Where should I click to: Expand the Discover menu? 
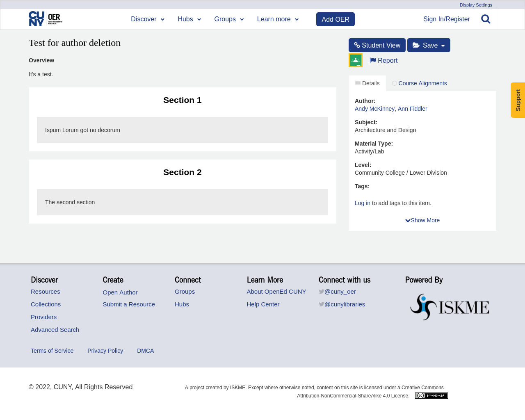pyautogui.click(x=148, y=19)
